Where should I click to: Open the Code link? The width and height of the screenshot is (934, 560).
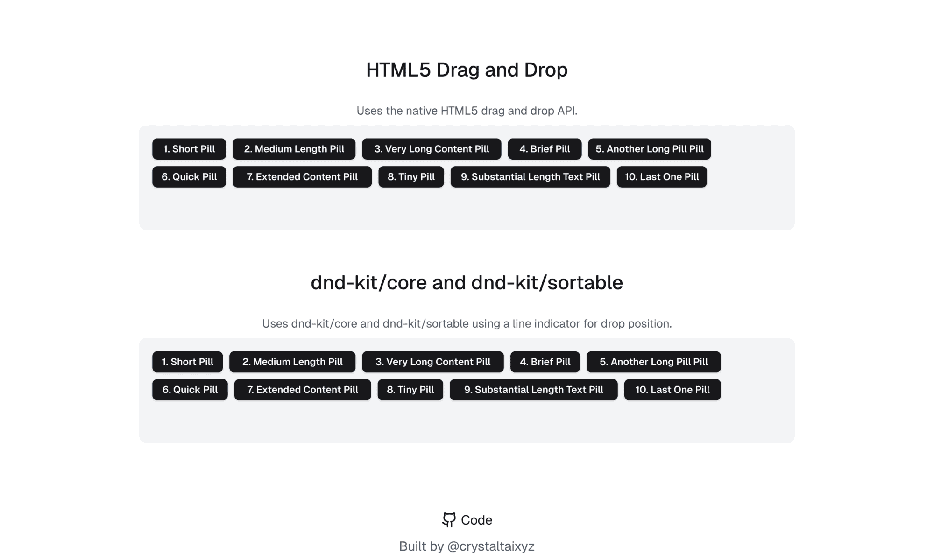click(x=467, y=520)
